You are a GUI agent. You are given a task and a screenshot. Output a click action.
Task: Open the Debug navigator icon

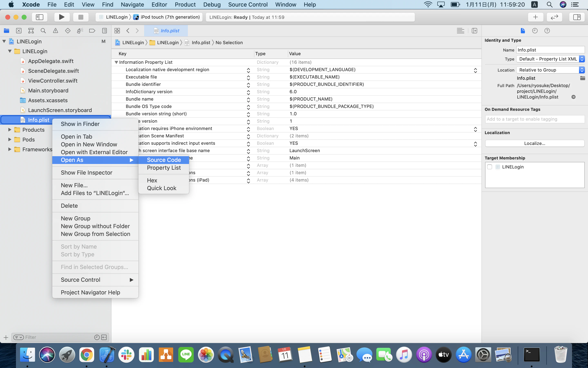pos(80,31)
